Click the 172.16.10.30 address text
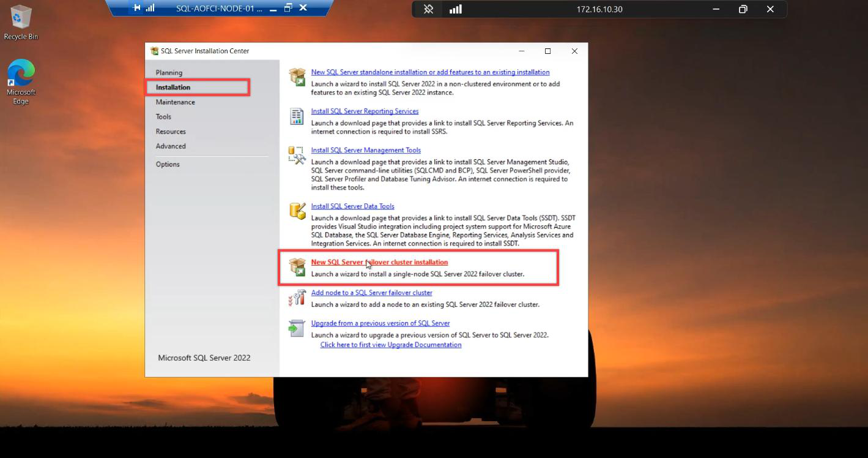 pyautogui.click(x=599, y=9)
